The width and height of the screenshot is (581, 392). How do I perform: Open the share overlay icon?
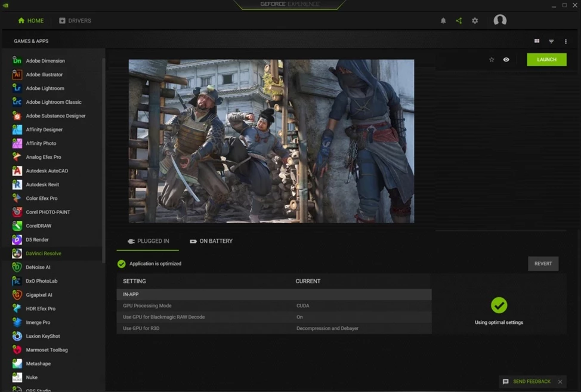point(459,21)
